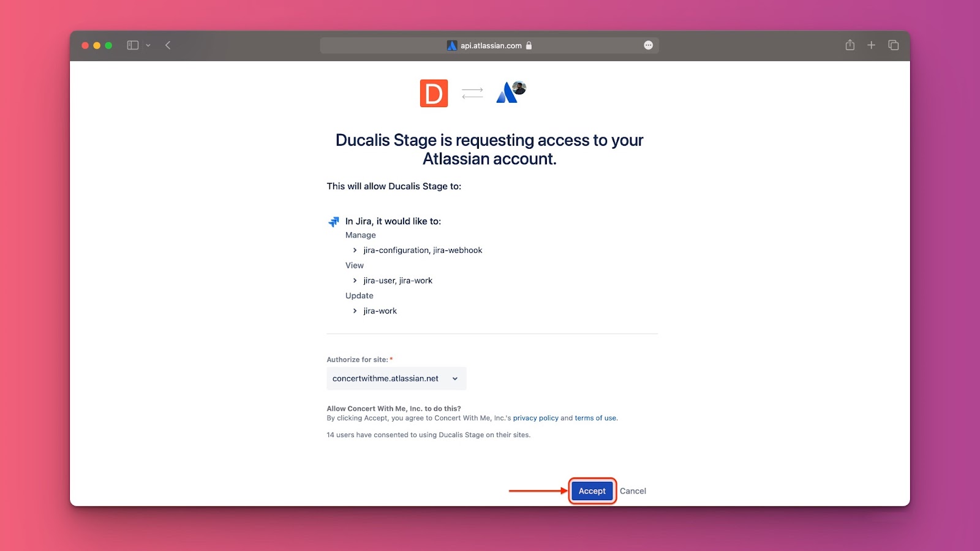Click the api.atlassian.com address bar

[489, 45]
